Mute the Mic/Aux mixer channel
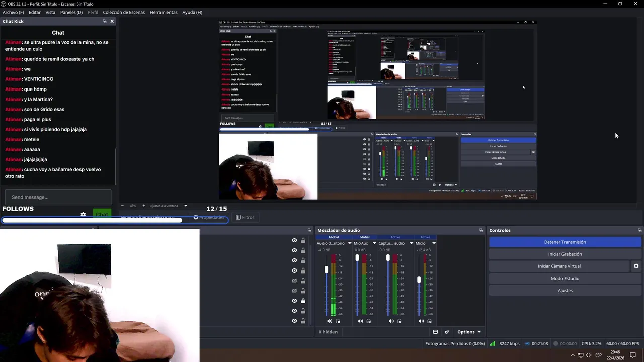This screenshot has height=362, width=644. point(360,321)
